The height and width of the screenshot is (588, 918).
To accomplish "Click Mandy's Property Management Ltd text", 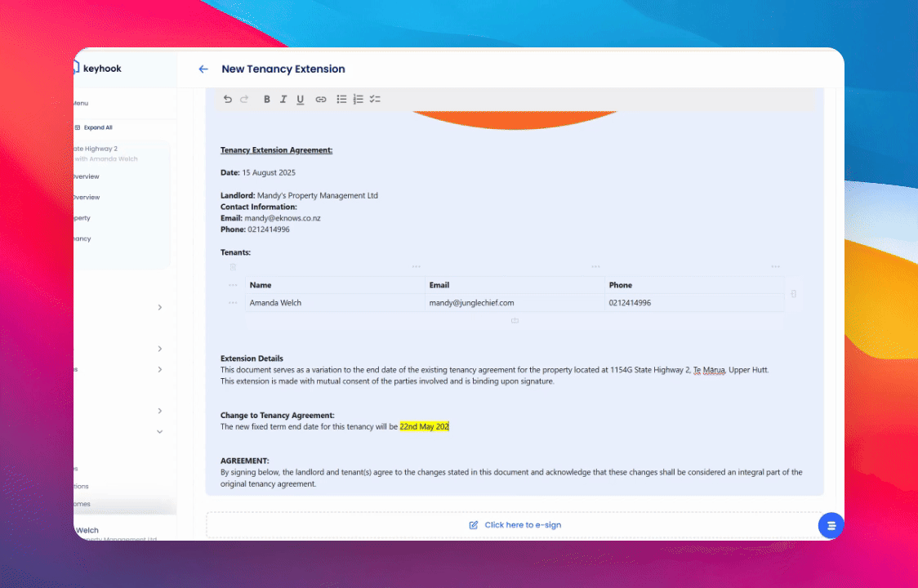I will point(318,196).
